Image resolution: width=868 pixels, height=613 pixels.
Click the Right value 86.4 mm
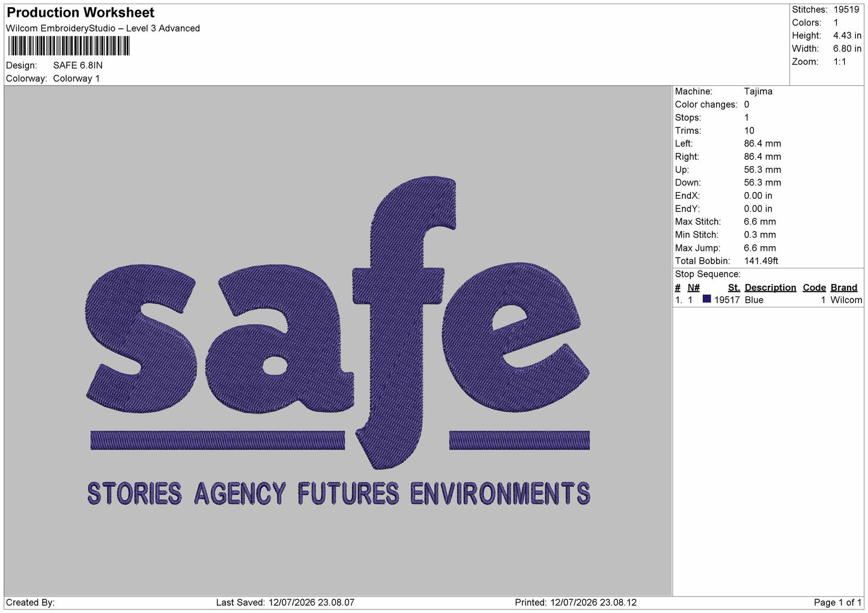pyautogui.click(x=762, y=157)
